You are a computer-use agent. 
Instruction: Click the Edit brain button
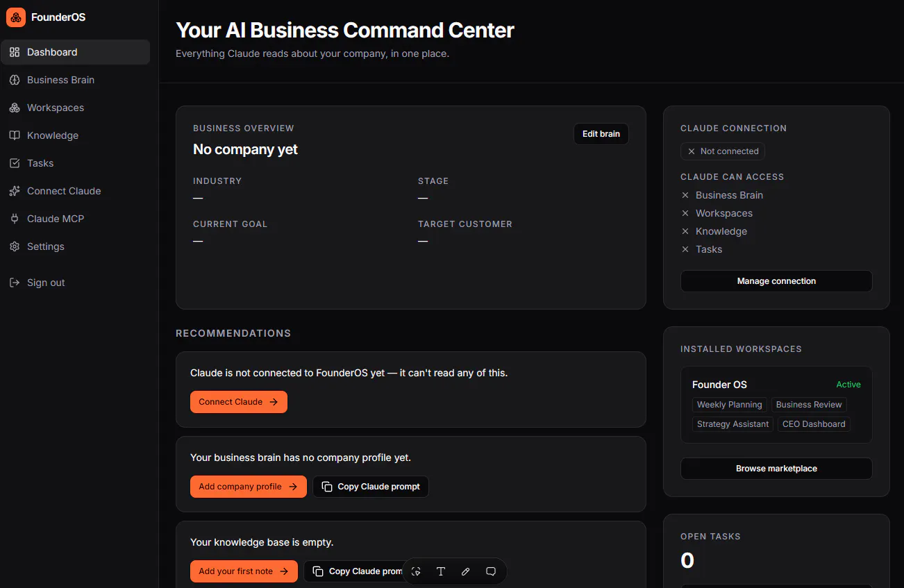601,134
